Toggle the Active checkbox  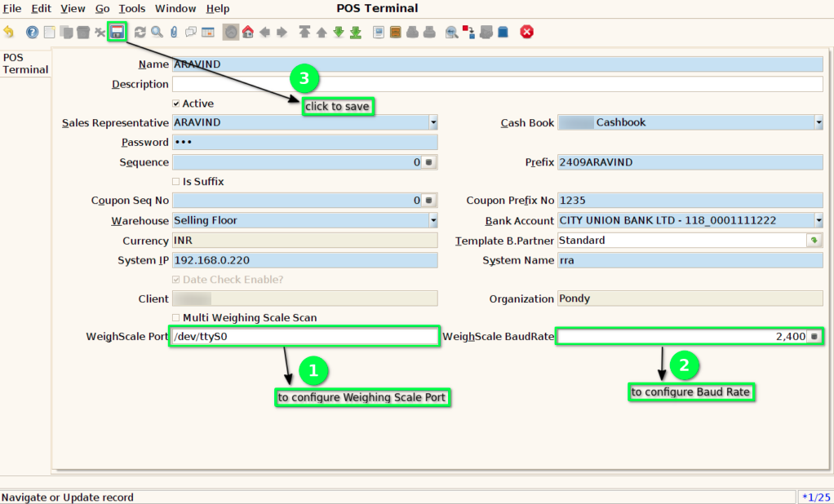pos(176,104)
